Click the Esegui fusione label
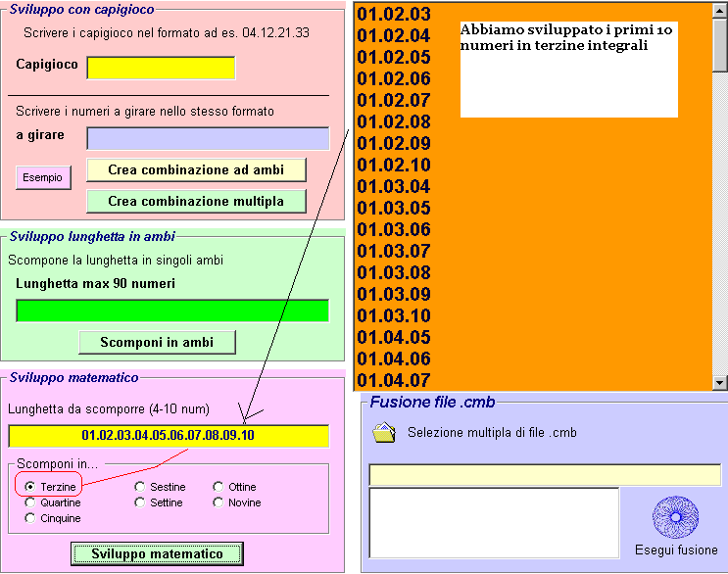728x574 pixels. [676, 550]
